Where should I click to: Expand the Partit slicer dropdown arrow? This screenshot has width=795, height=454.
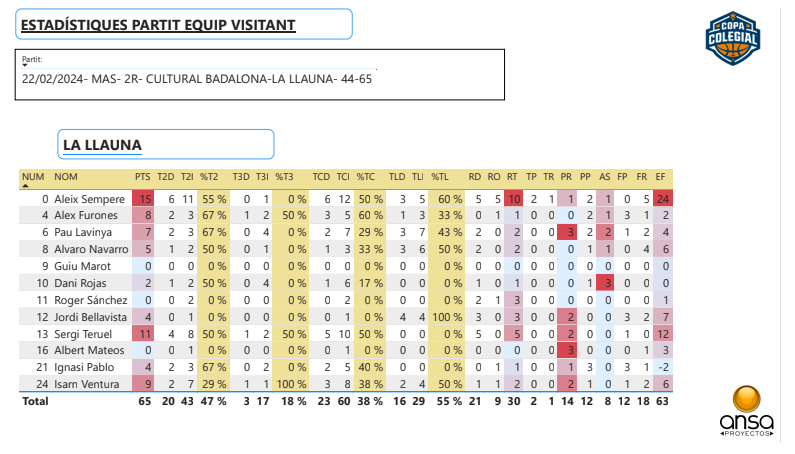tap(25, 67)
